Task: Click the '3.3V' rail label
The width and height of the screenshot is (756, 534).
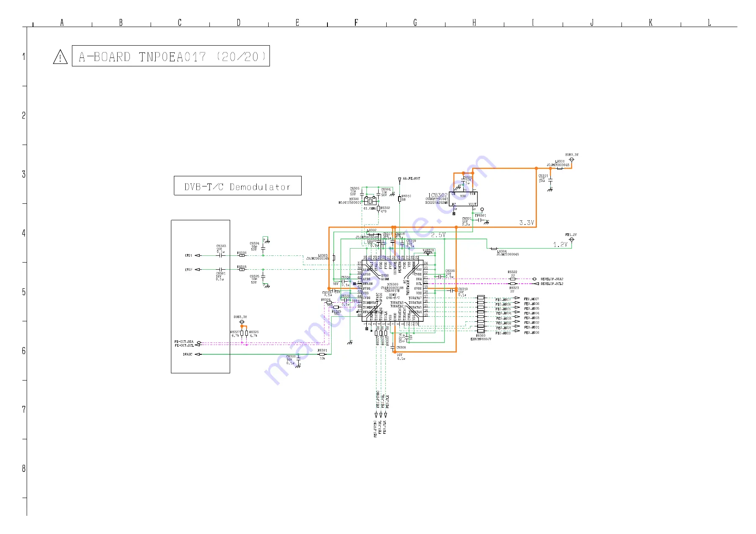Action: 527,222
